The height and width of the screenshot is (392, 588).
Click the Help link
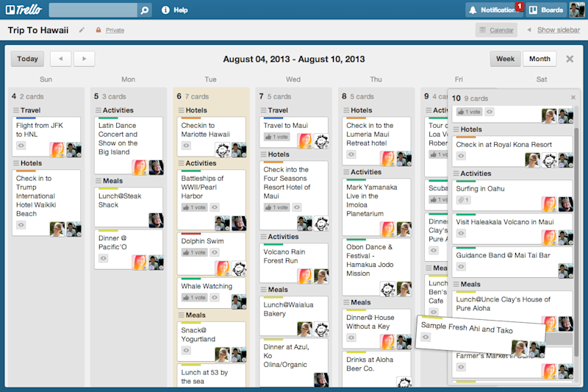(181, 10)
